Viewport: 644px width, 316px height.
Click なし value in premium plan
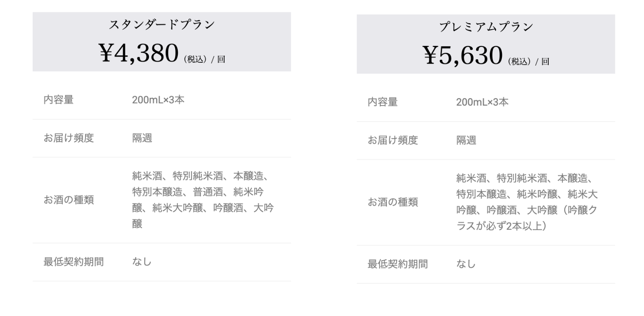[x=466, y=264]
